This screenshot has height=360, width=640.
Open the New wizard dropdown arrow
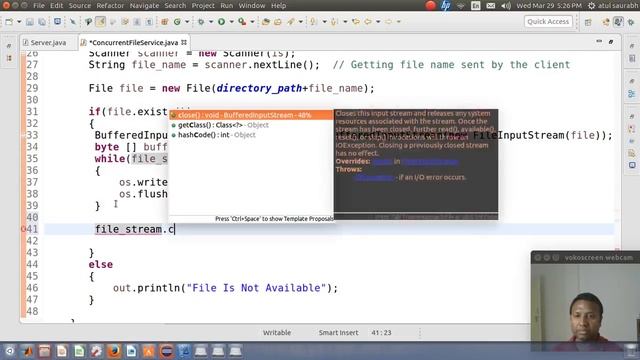(19, 22)
